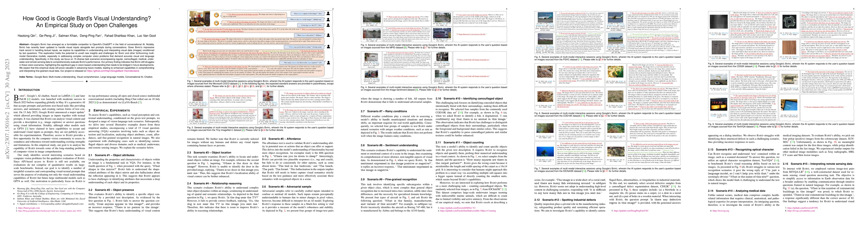Click the "2 Empirical Experiments" heading
This screenshot has width=868, height=225.
[x=109, y=110]
